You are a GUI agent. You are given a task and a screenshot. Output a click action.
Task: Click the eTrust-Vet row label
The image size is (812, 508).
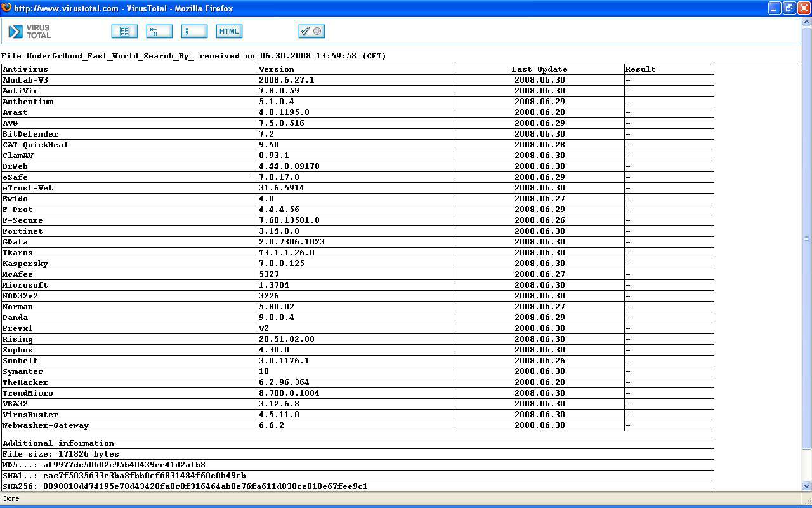click(28, 188)
